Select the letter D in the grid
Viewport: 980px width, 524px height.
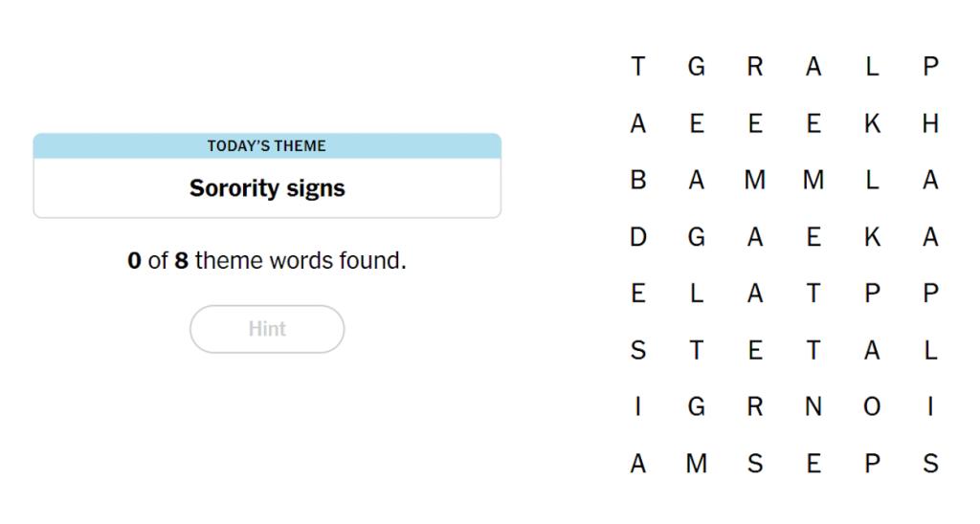[x=638, y=237]
